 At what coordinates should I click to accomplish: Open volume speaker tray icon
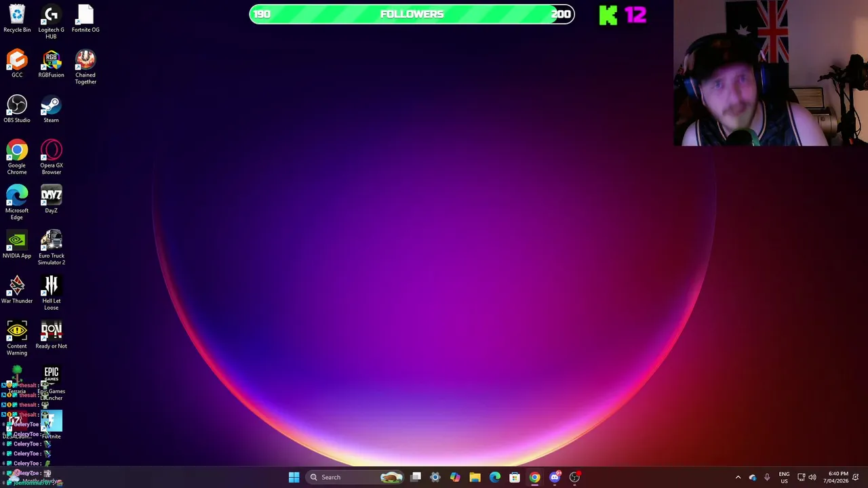click(x=812, y=477)
